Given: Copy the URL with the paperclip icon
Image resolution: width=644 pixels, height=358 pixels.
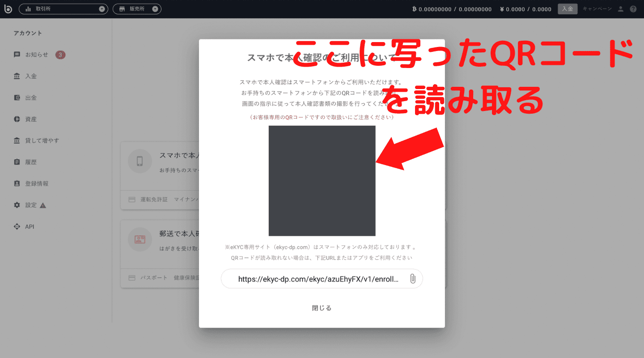Looking at the screenshot, I should point(412,279).
